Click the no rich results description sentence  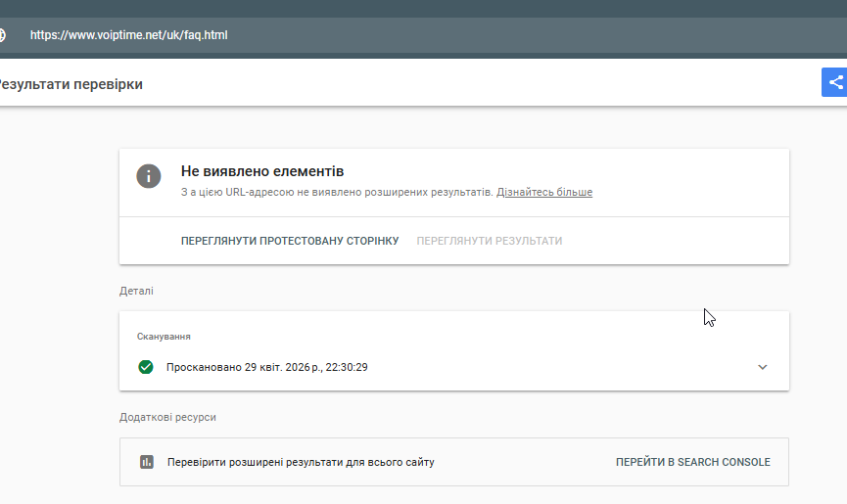pyautogui.click(x=337, y=193)
